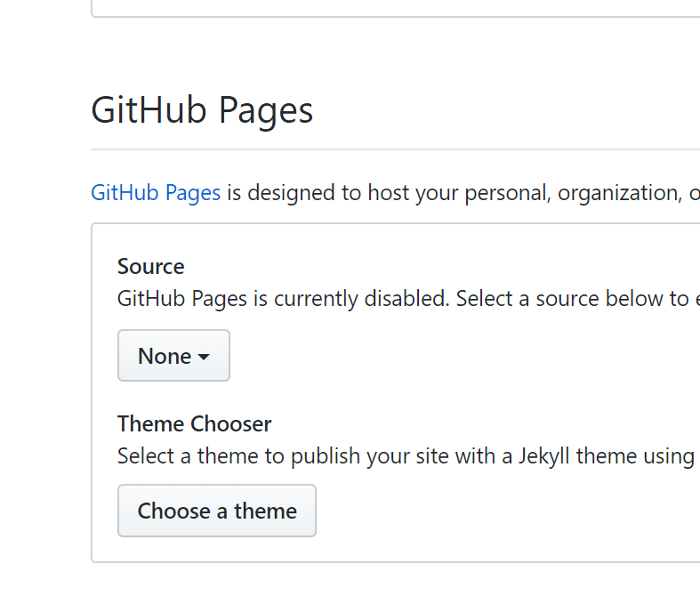Click the Theme Chooser label

point(194,423)
